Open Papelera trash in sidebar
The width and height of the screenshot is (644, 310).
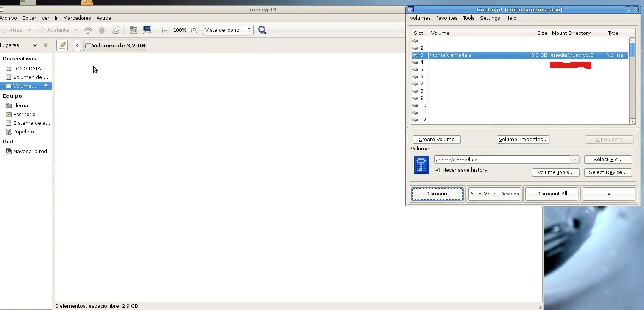tap(27, 132)
